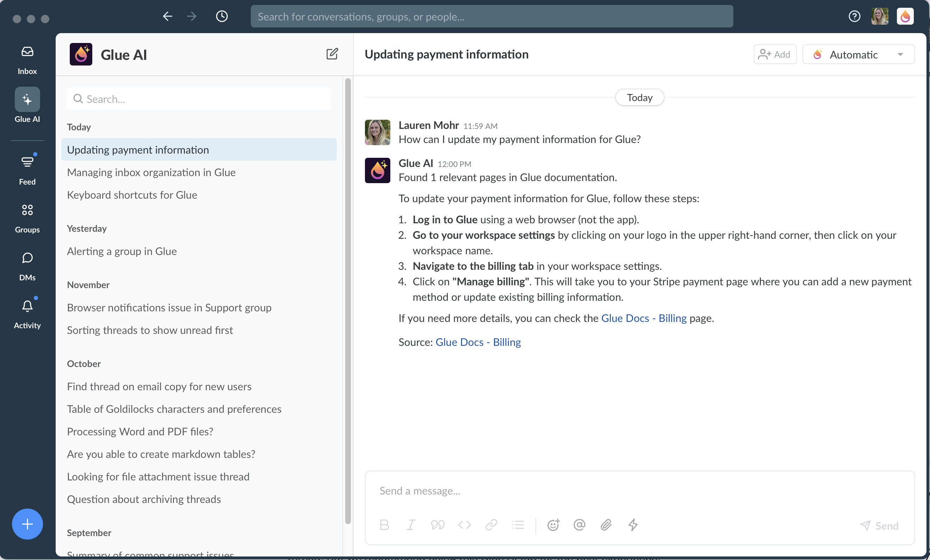Click the Send a message input field
The width and height of the screenshot is (930, 560).
[x=639, y=491]
